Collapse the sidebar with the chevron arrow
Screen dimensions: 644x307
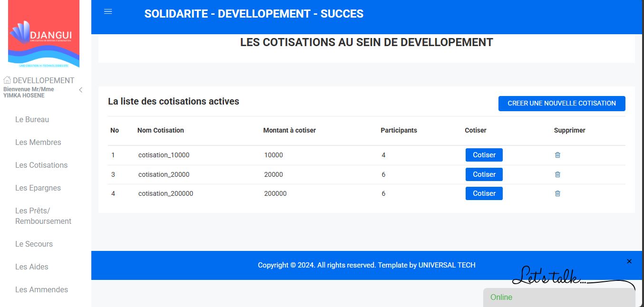(80, 90)
